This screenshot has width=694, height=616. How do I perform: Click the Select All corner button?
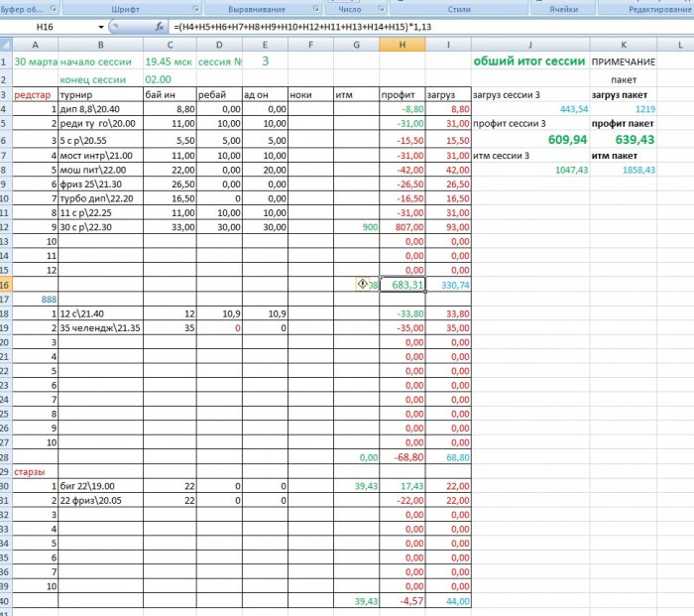pos(6,44)
